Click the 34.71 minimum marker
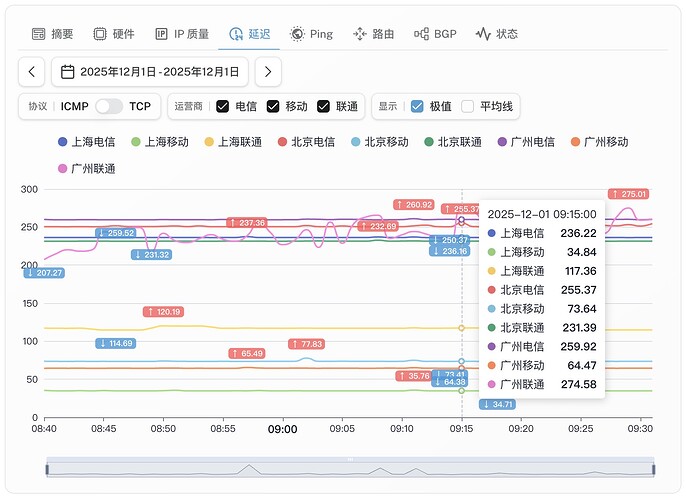The width and height of the screenshot is (686, 500). [497, 404]
